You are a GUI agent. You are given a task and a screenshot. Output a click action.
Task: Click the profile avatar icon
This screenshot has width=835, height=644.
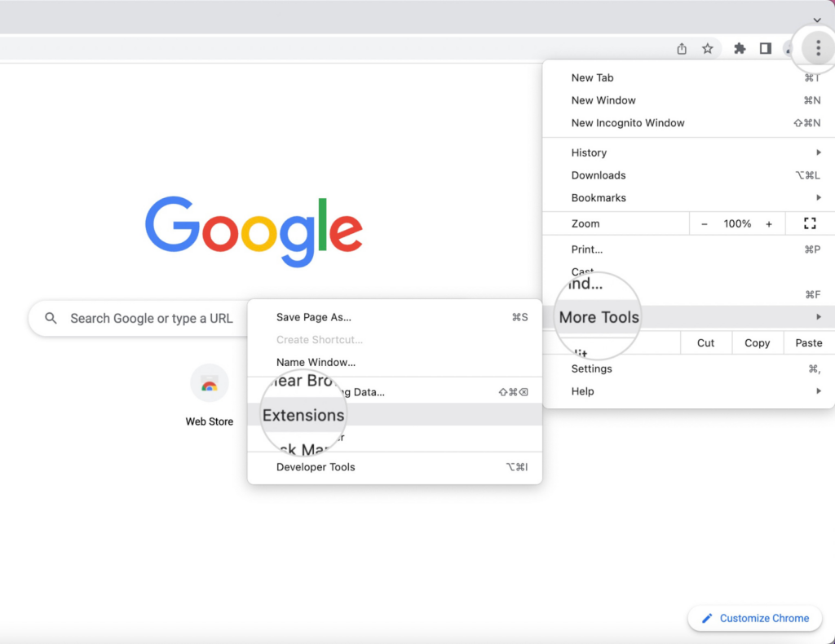pyautogui.click(x=789, y=48)
